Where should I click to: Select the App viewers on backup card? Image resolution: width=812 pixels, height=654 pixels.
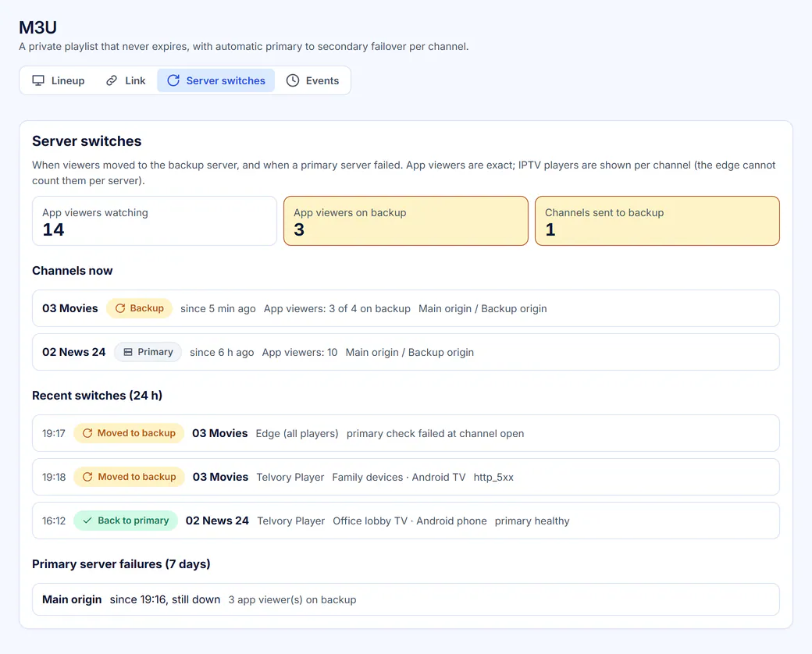(x=406, y=221)
